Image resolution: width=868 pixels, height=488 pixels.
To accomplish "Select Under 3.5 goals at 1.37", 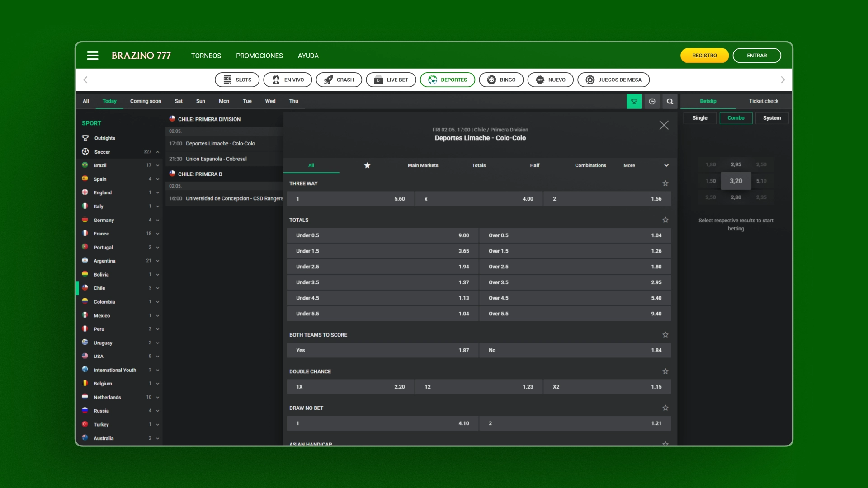I will click(382, 282).
